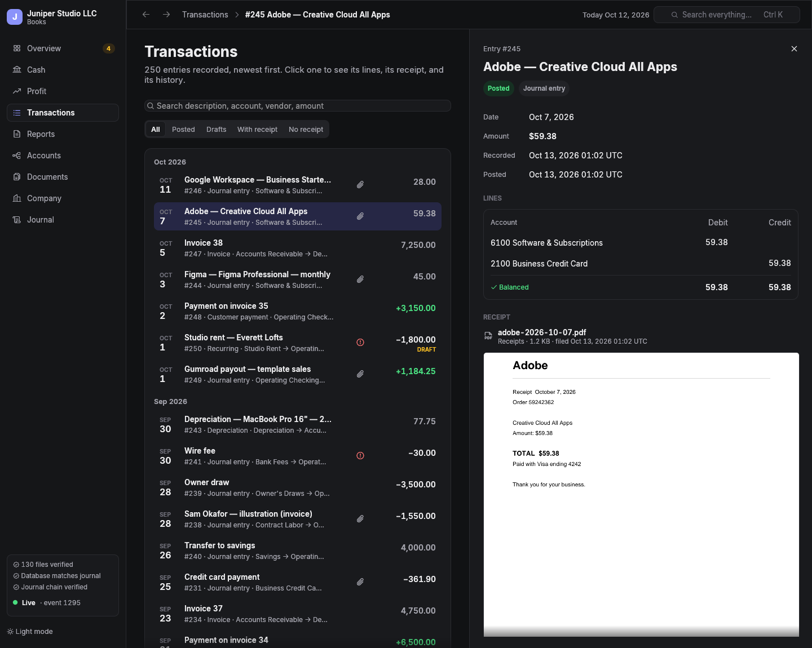Open Company in sidebar
The width and height of the screenshot is (812, 648).
[63, 198]
